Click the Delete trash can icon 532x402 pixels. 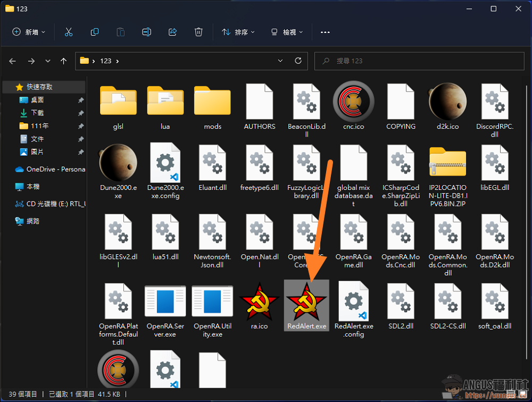(198, 32)
